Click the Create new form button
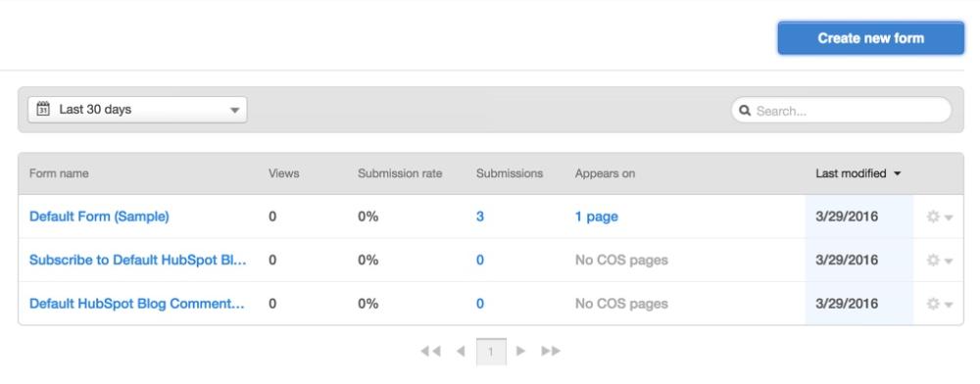 870,38
